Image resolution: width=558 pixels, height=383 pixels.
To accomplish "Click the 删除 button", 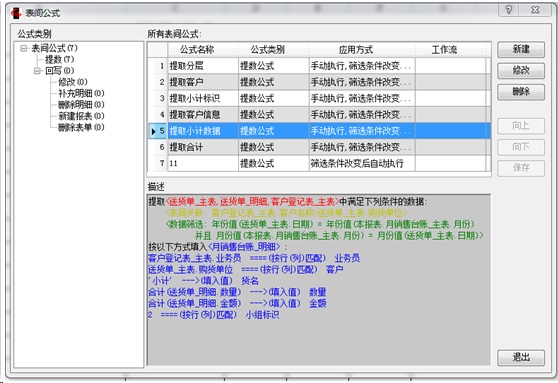I will (521, 92).
